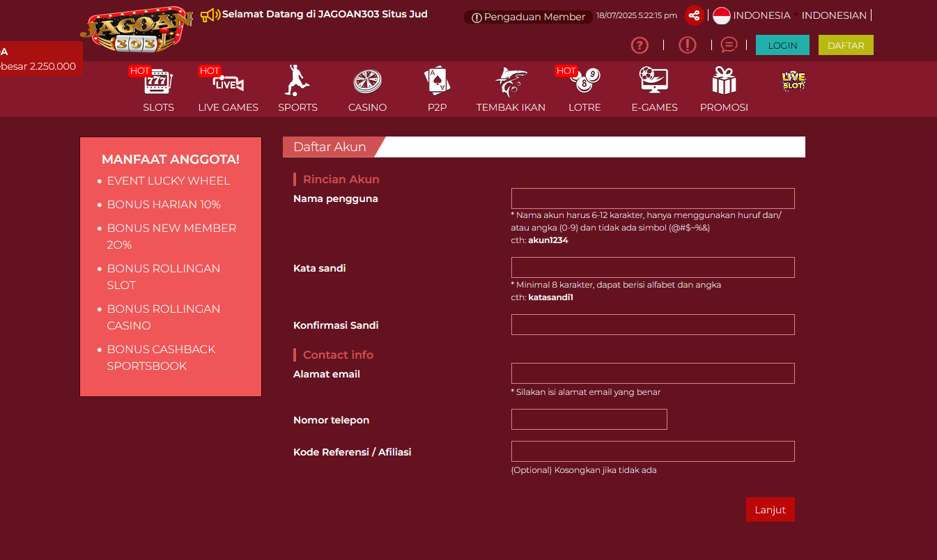937x560 pixels.
Task: Click the exclamation info icon
Action: pos(688,45)
